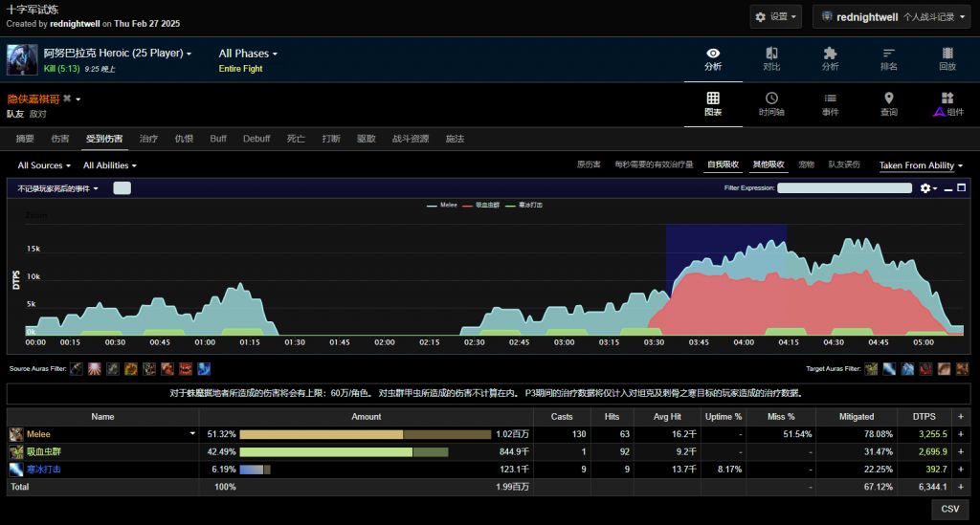
Task: Click the 寒冰打击 ability link
Action: coord(45,469)
